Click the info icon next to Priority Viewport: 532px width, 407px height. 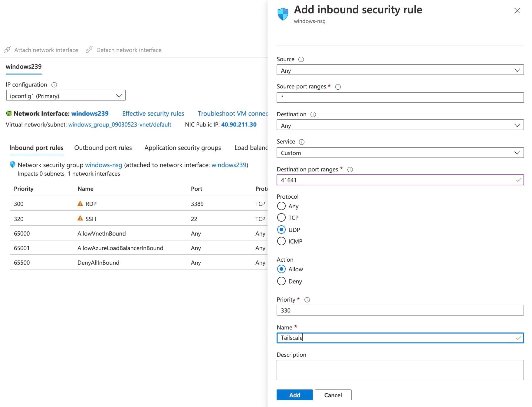click(307, 300)
